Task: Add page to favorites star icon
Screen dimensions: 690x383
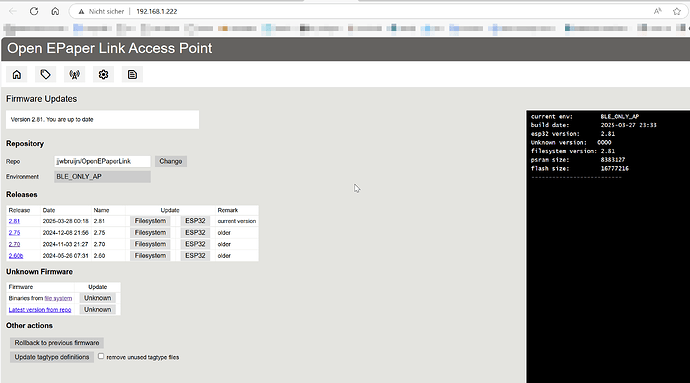Action: click(677, 11)
